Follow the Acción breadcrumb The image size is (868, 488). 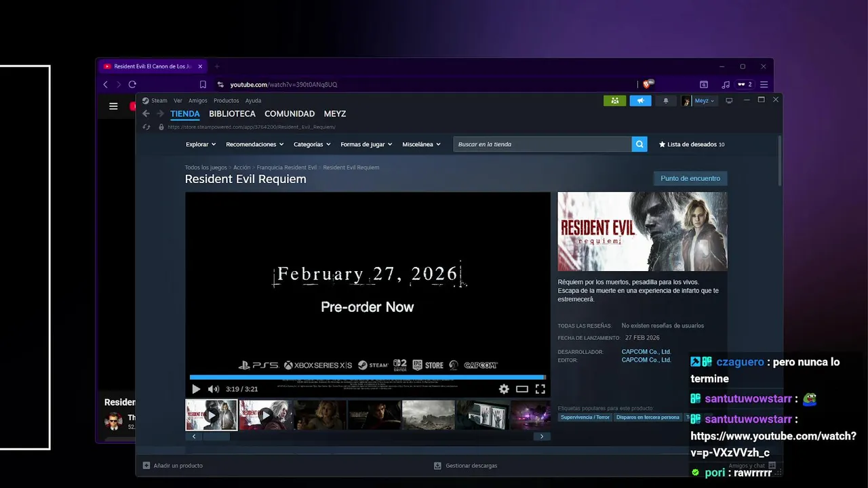point(242,167)
